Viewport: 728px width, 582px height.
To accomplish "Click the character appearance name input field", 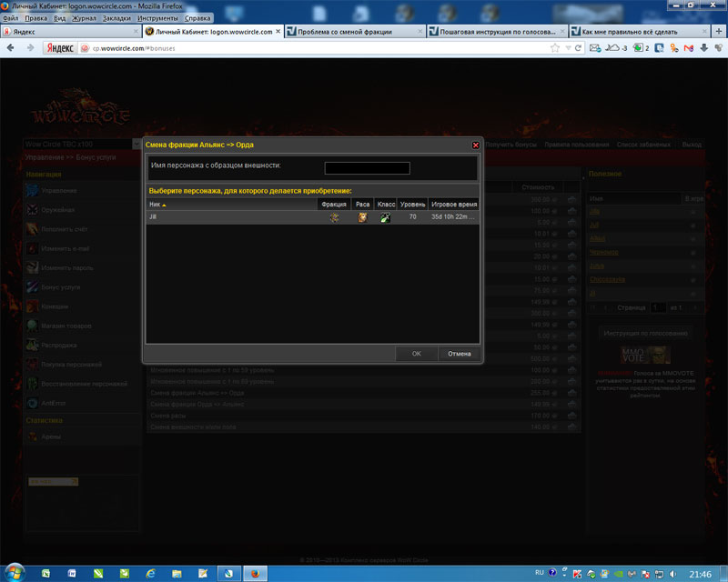I will [367, 168].
